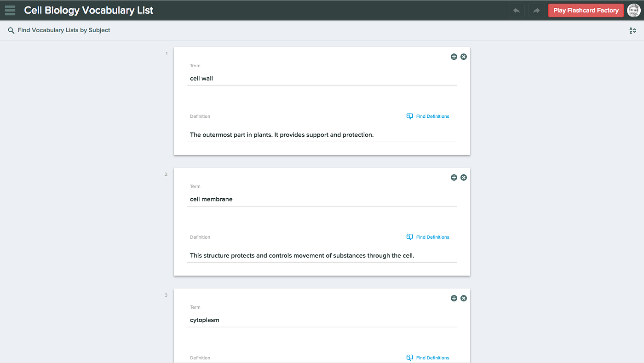Edit the "Cell Biology Vocabulary List" title
The image size is (644, 363).
(89, 10)
